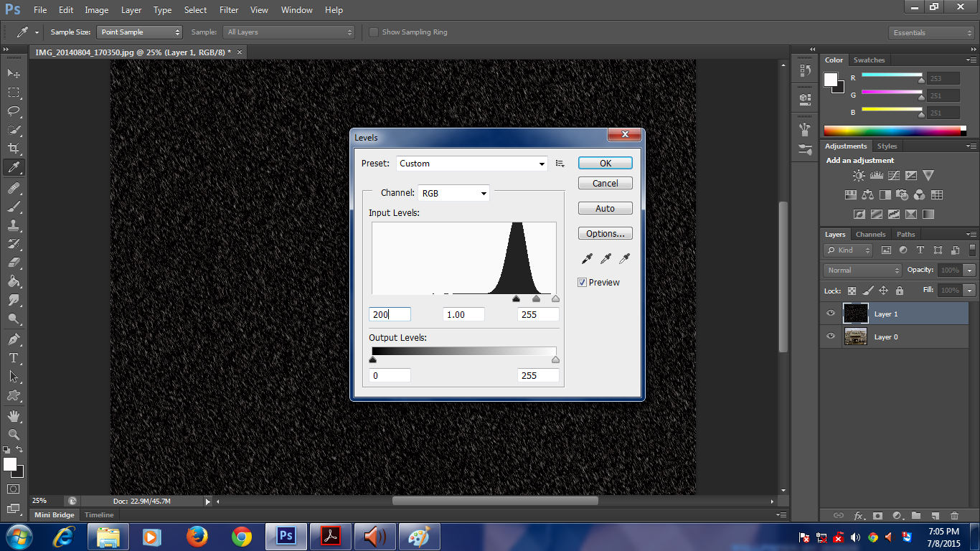
Task: Select the Move tool
Action: click(x=14, y=73)
